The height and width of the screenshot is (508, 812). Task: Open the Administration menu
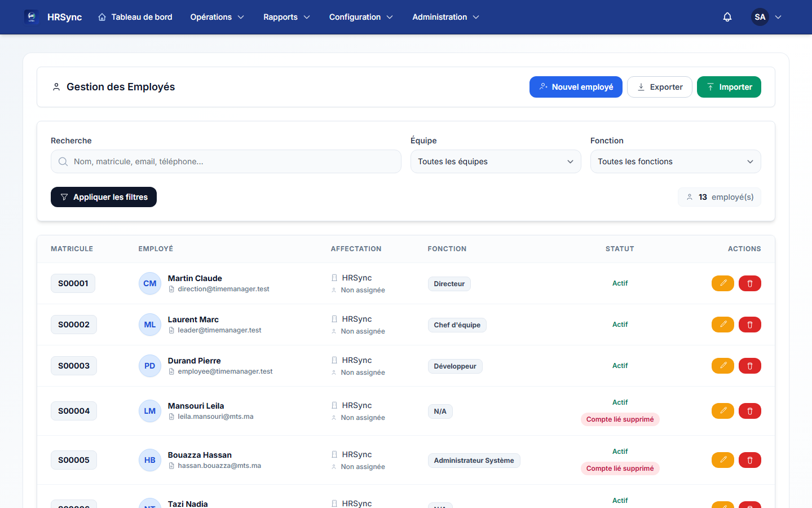(x=446, y=17)
